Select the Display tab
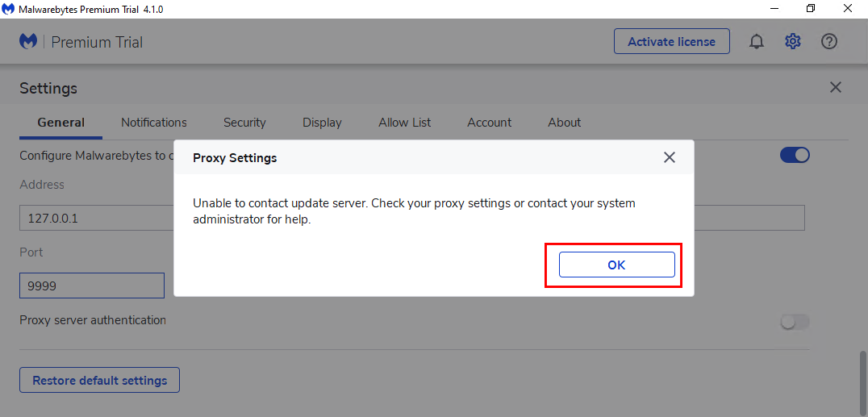Screen dimensions: 868x417 [322, 123]
